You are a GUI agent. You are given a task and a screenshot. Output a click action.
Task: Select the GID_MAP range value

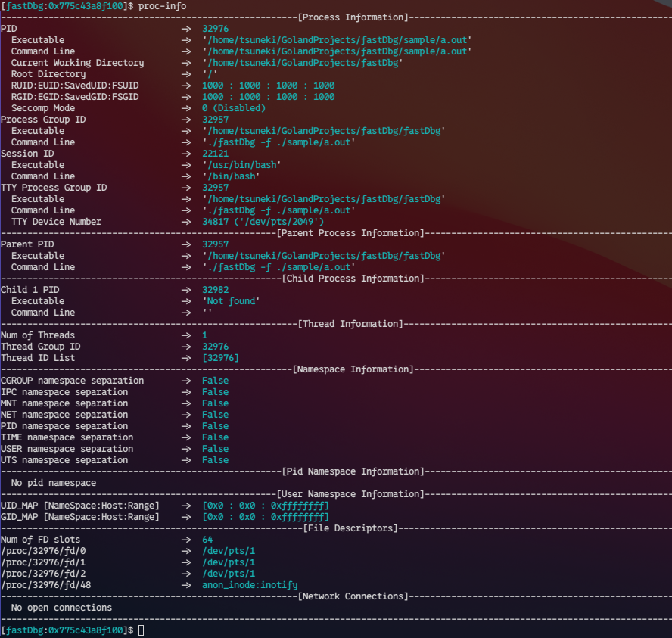(266, 517)
